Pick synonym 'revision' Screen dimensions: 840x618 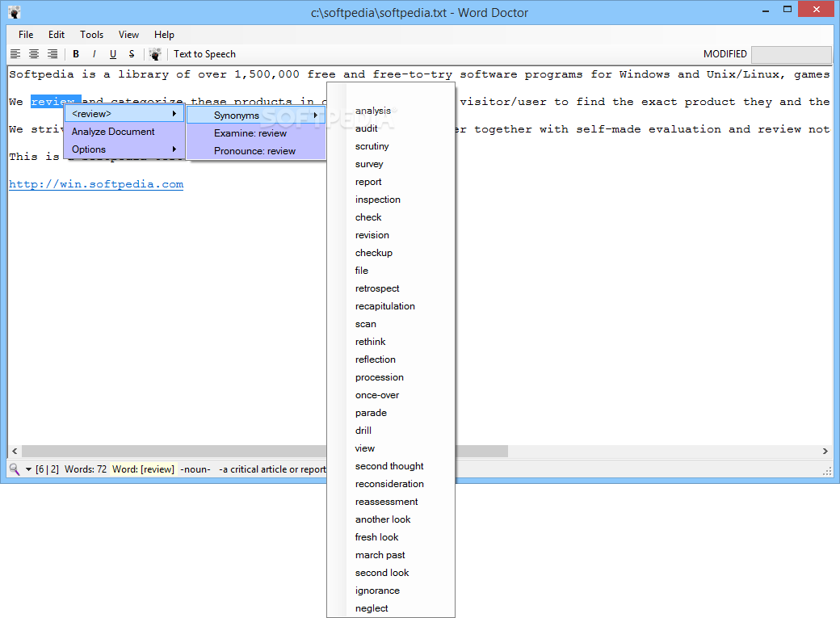[x=372, y=235]
